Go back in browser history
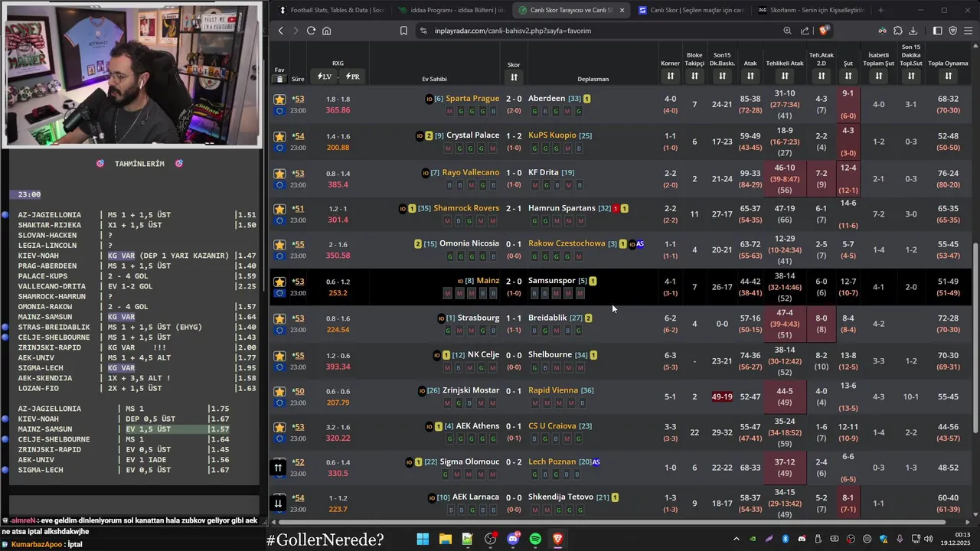This screenshot has width=980, height=551. click(x=280, y=31)
